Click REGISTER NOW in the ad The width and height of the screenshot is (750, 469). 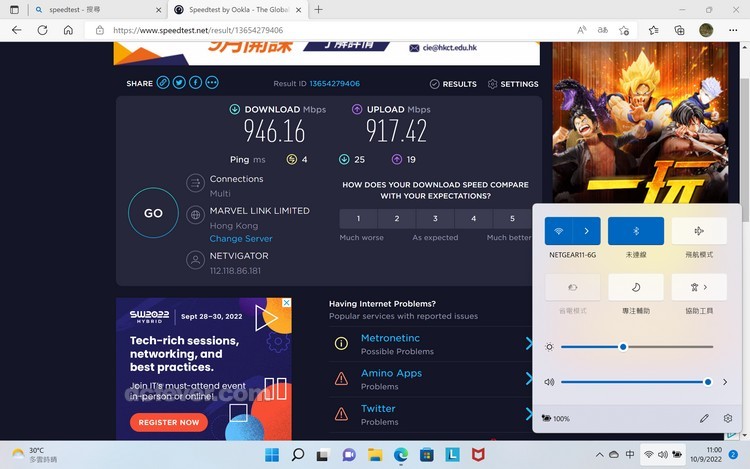pyautogui.click(x=168, y=423)
